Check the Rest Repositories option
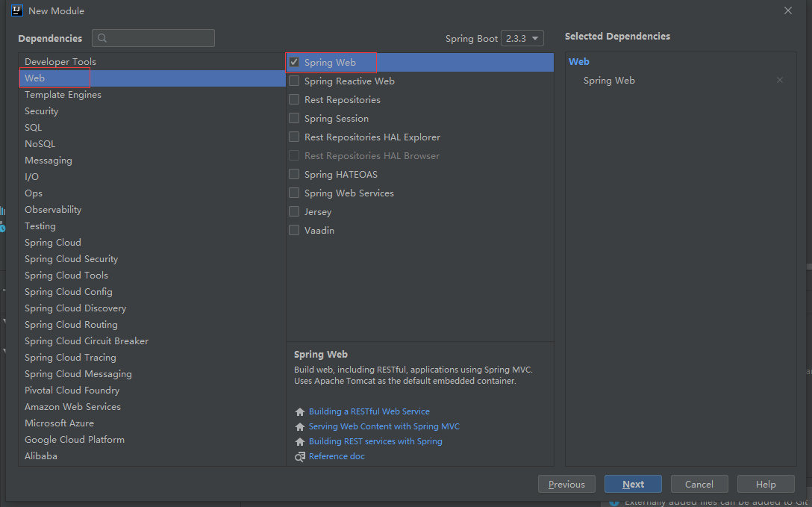 tap(294, 99)
